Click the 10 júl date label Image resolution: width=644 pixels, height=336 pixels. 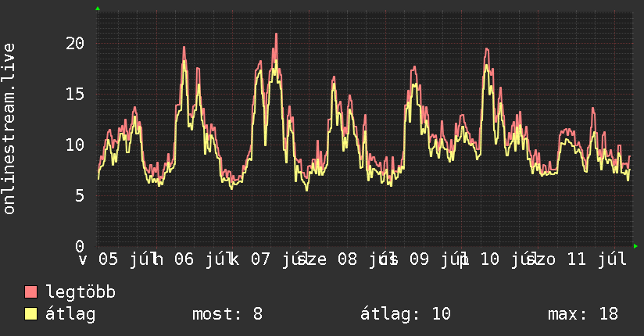click(509, 259)
